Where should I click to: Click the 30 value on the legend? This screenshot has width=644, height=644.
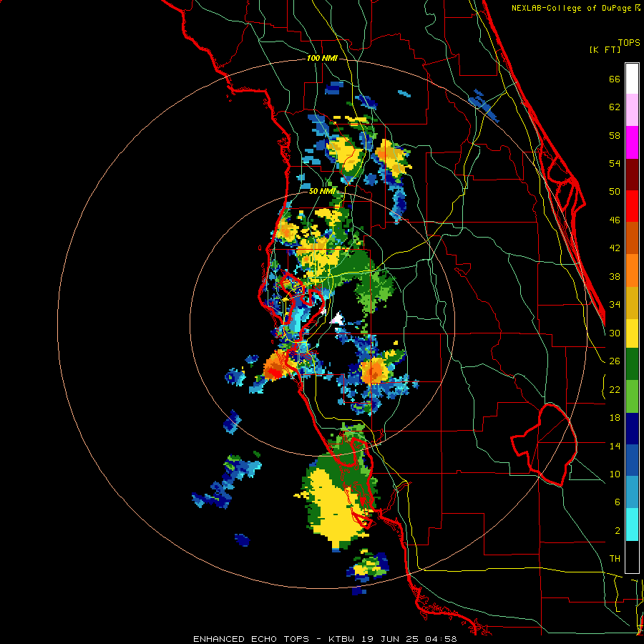[615, 333]
